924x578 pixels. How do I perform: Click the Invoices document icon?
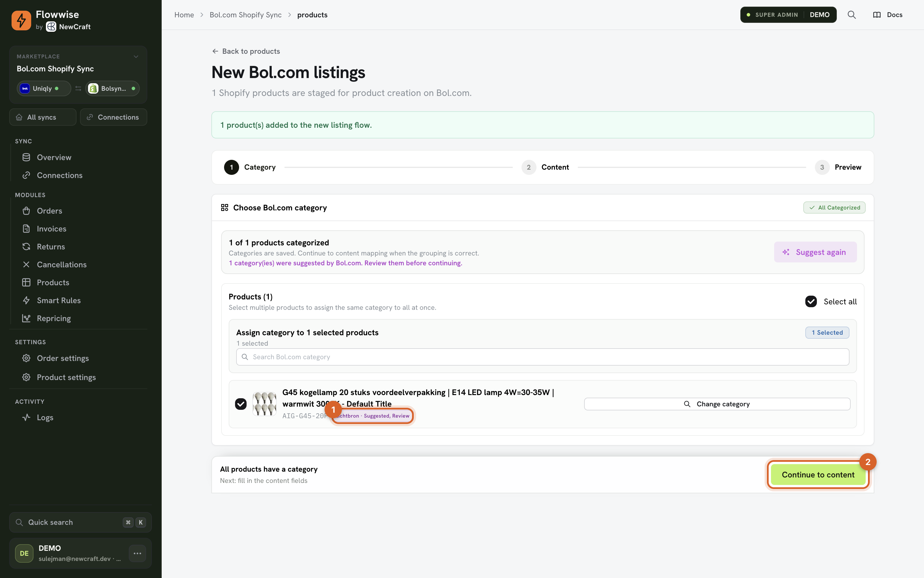click(x=26, y=229)
